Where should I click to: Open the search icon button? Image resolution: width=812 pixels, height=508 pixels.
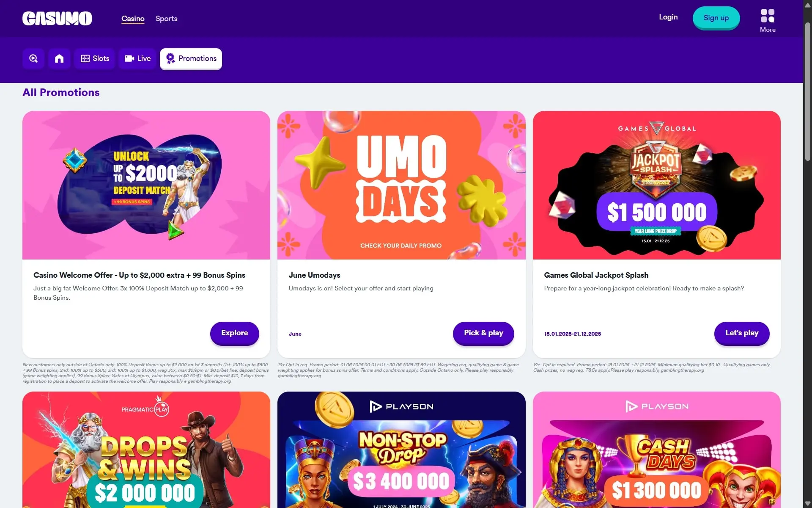pos(33,58)
